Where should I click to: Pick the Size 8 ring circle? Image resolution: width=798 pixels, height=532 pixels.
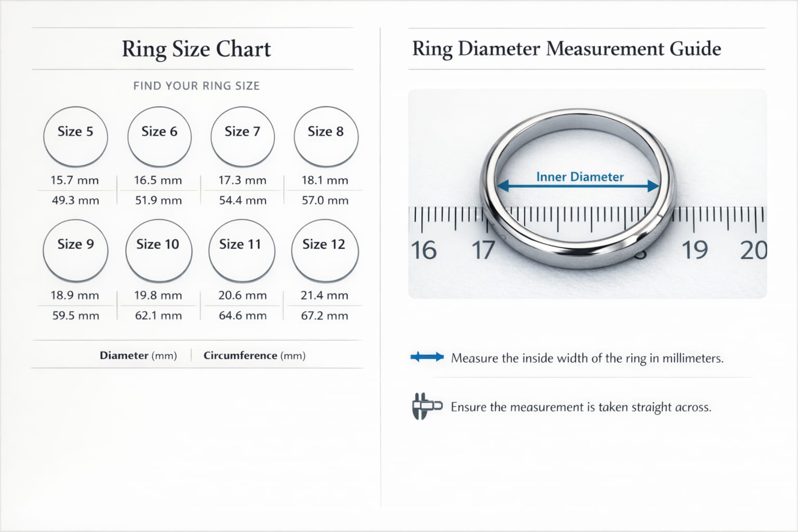click(326, 136)
